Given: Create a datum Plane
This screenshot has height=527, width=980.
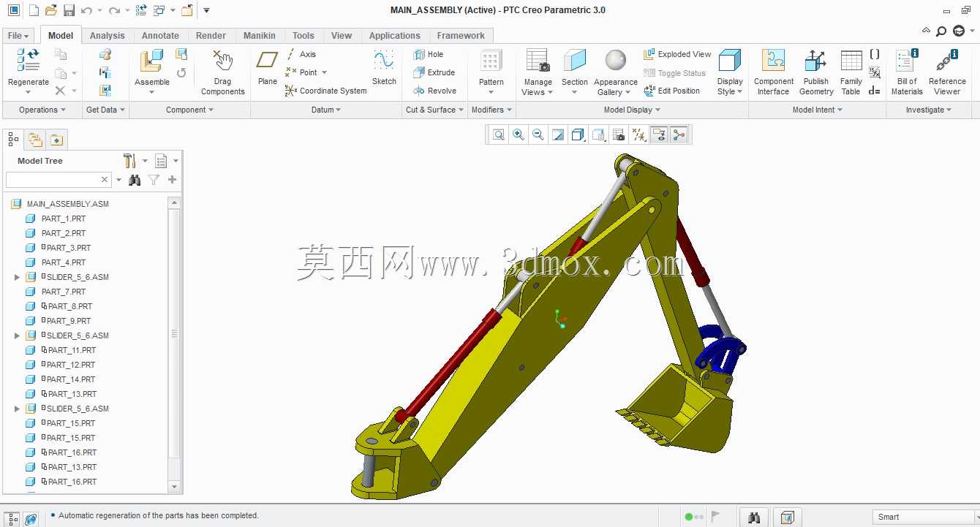Looking at the screenshot, I should click(268, 67).
